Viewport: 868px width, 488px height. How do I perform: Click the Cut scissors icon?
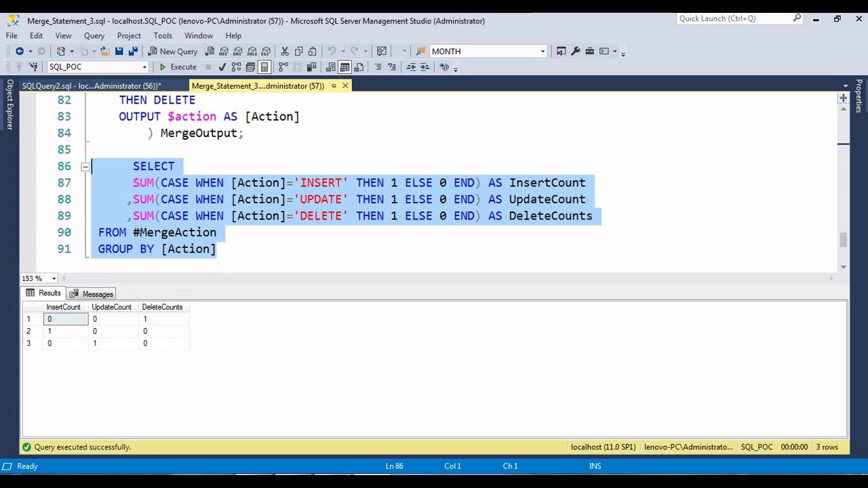285,51
